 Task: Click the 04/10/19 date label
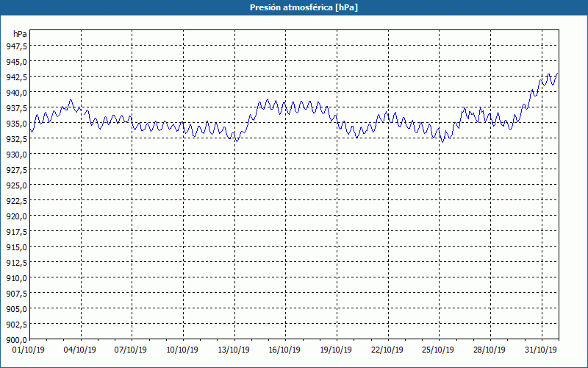pyautogui.click(x=80, y=350)
